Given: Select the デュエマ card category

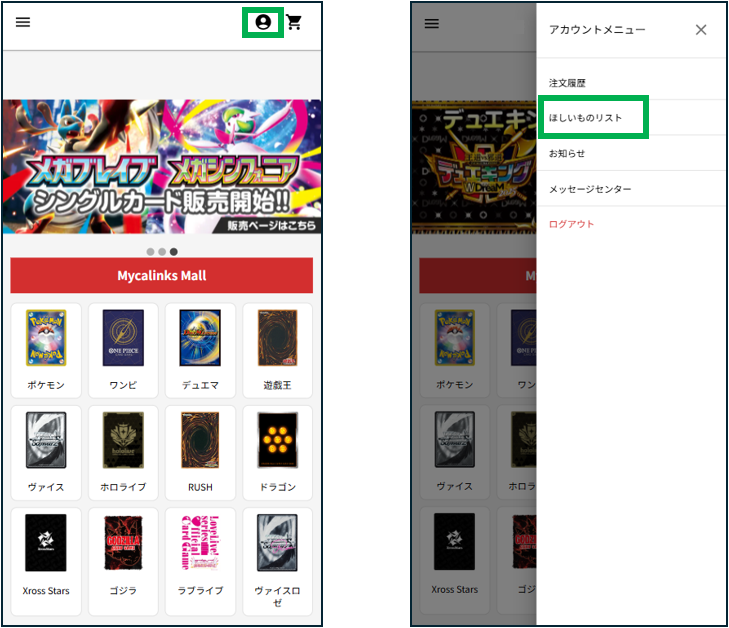Looking at the screenshot, I should click(x=200, y=349).
